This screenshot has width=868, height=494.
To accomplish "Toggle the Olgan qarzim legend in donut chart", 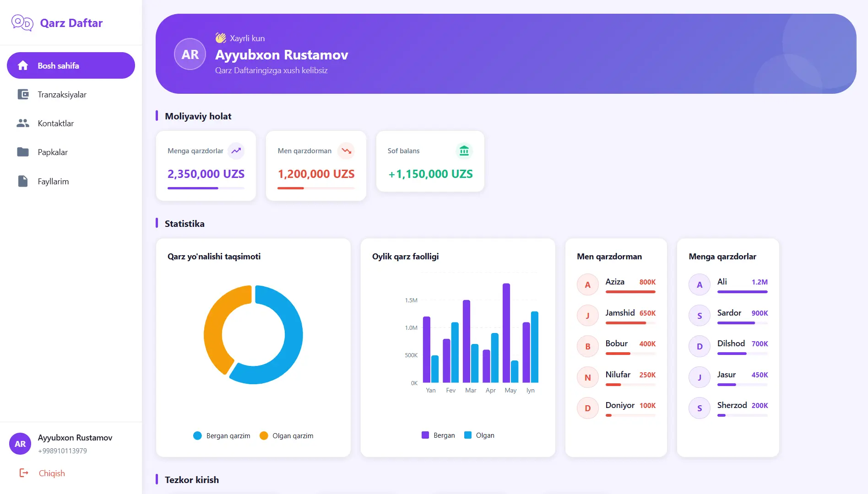I will coord(287,435).
